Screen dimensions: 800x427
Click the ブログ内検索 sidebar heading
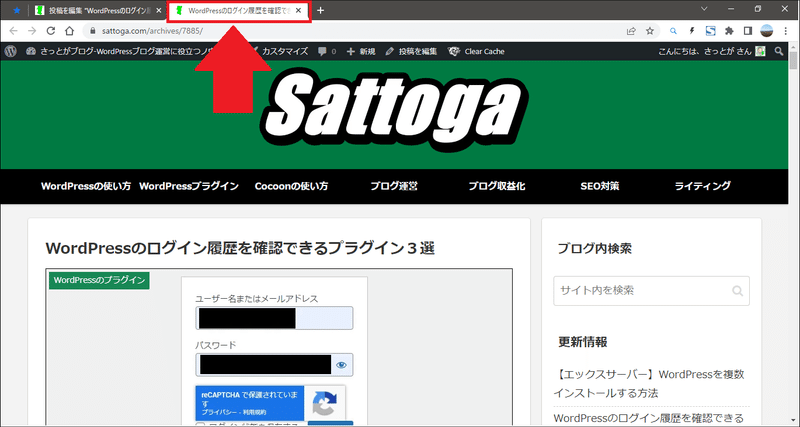[594, 248]
